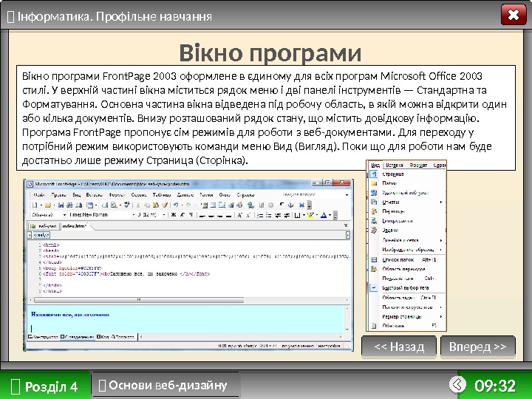The width and height of the screenshot is (532, 399).
Task: Open Вид menu in dropdown picture
Action: coord(375,165)
